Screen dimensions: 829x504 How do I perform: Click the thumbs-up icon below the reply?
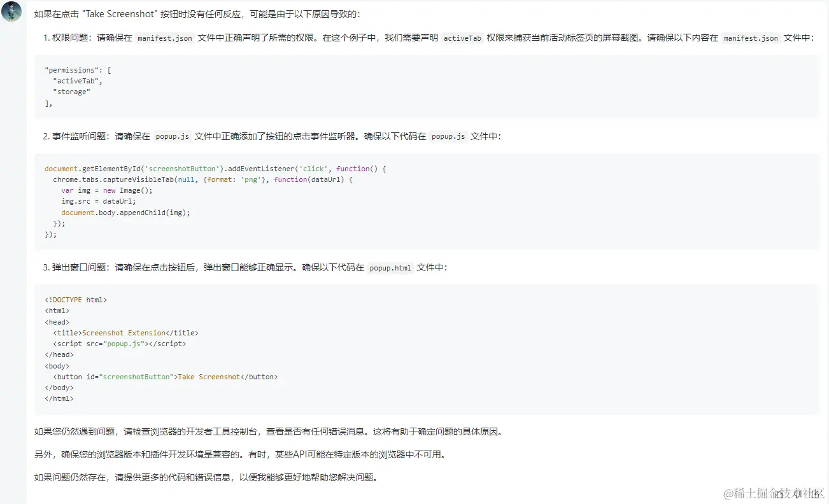tap(779, 494)
